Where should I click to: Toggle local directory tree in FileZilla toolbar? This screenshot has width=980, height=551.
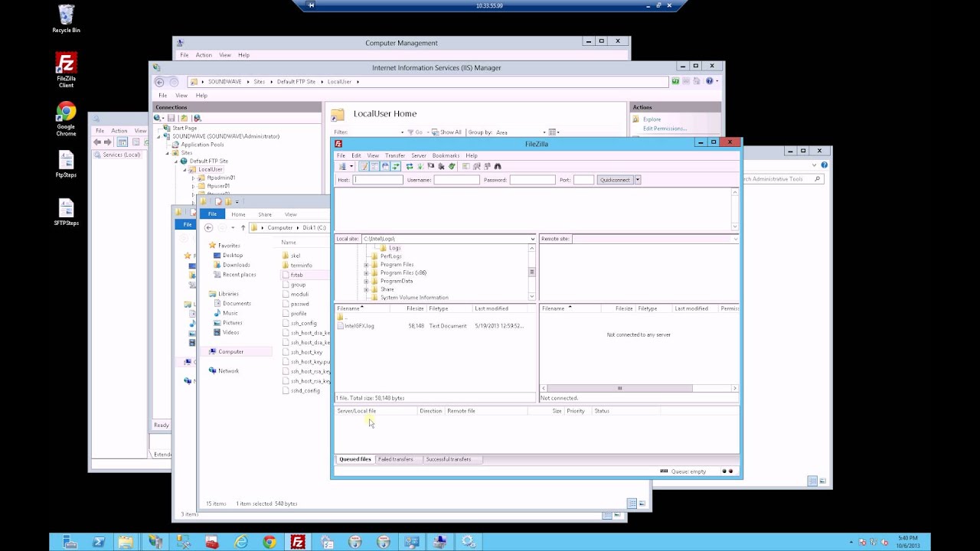tap(374, 166)
